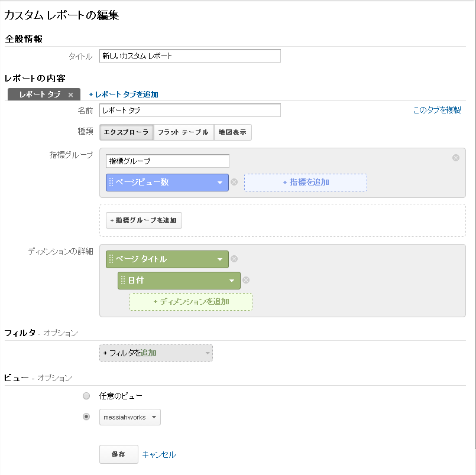Open the フィルタを追加 dropdown
476x475 pixels.
click(x=156, y=353)
